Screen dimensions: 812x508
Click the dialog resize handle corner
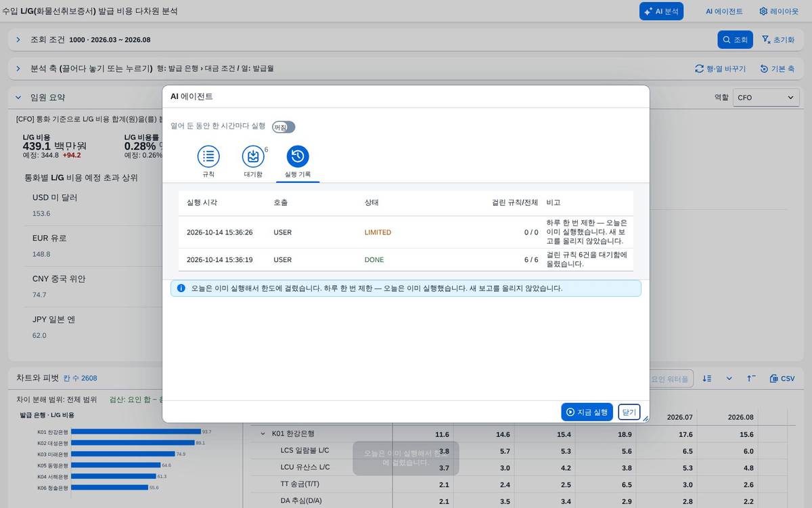pos(646,419)
